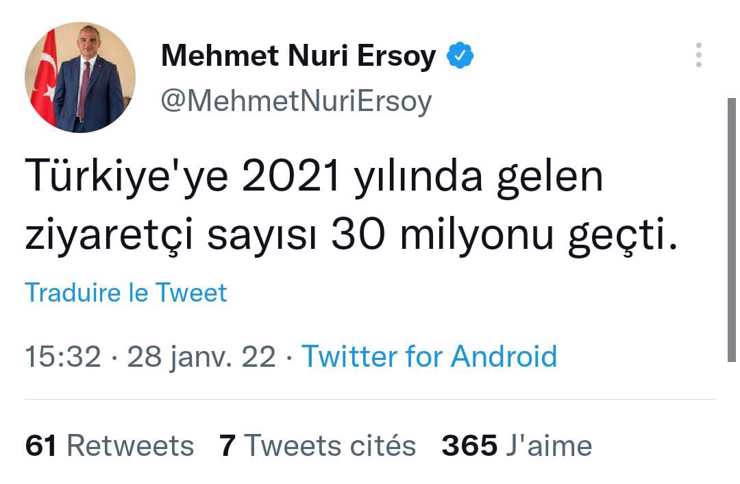The image size is (740, 484).
Task: Click the retweet count number 61
Action: click(x=40, y=445)
